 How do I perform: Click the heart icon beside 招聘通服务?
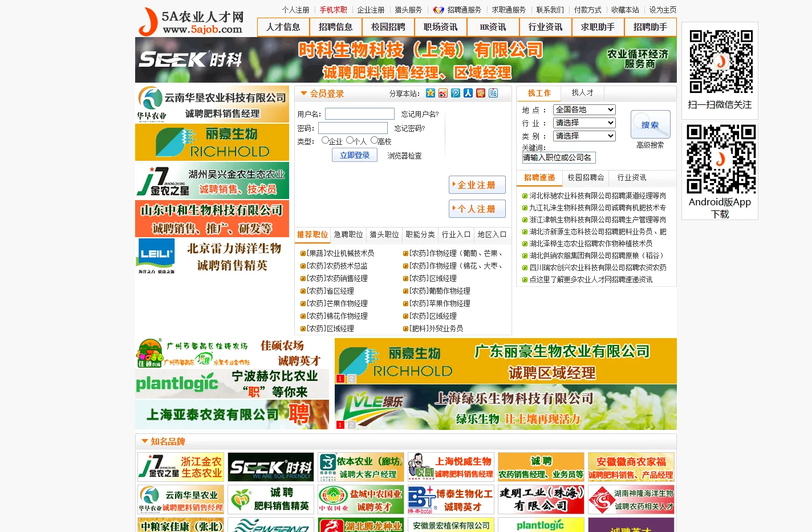coord(439,10)
